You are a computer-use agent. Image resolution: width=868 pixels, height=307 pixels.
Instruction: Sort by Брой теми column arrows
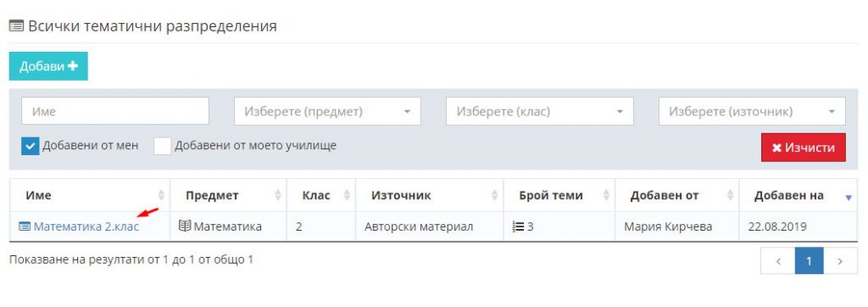606,195
